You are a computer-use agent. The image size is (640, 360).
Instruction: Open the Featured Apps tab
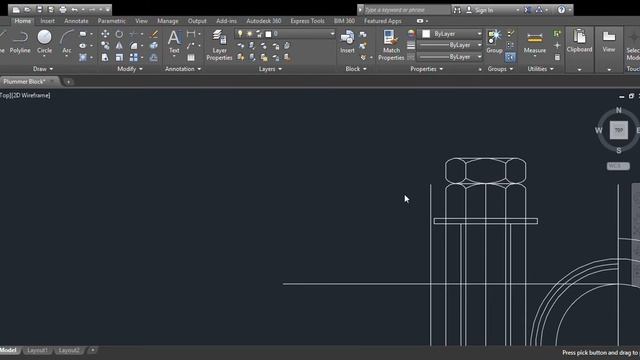click(x=383, y=21)
